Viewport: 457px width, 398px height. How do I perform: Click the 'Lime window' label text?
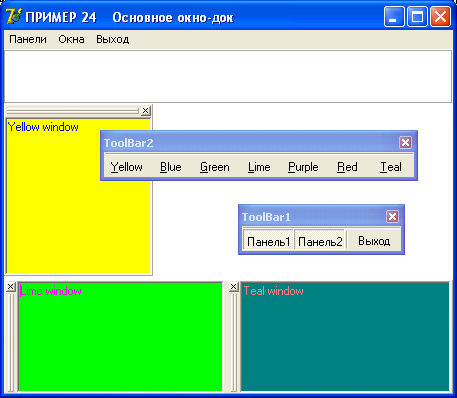pos(51,291)
